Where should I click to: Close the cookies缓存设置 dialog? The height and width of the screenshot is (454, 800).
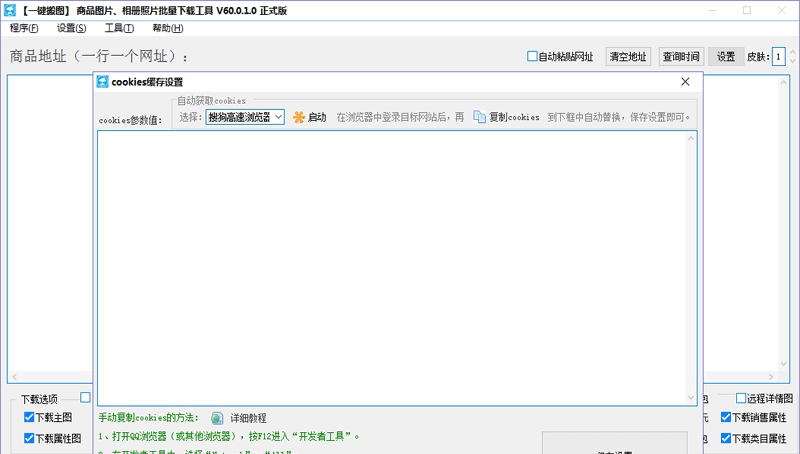click(685, 82)
